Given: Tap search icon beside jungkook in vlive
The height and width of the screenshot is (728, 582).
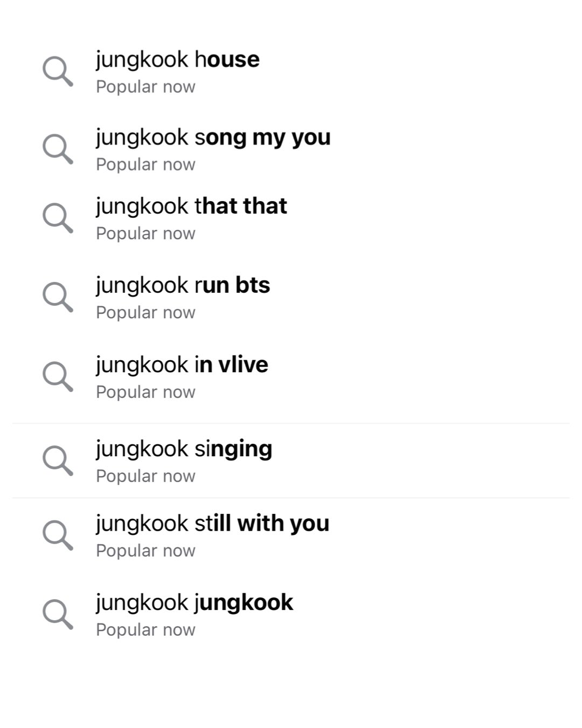Looking at the screenshot, I should [58, 376].
